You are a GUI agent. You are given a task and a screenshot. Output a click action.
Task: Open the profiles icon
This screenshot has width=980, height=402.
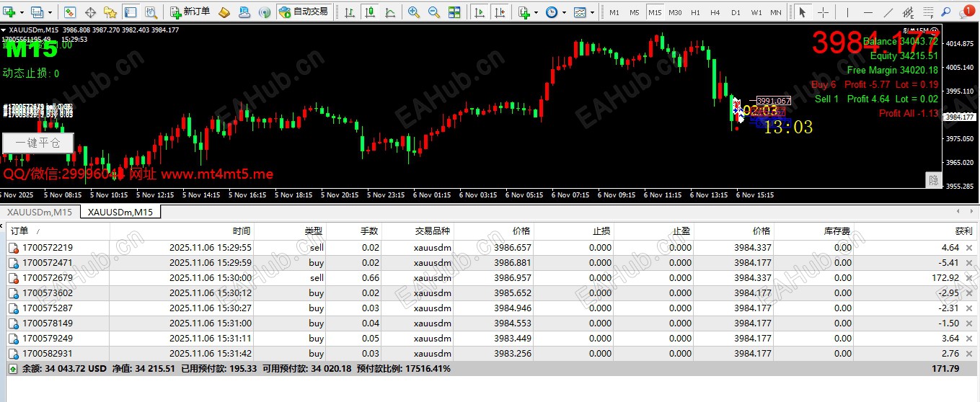coord(37,12)
